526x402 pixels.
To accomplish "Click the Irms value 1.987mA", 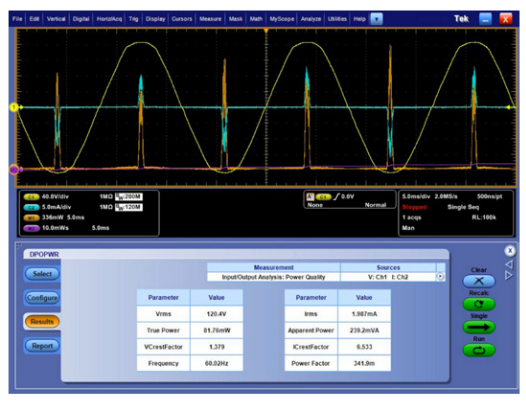I will pyautogui.click(x=364, y=314).
